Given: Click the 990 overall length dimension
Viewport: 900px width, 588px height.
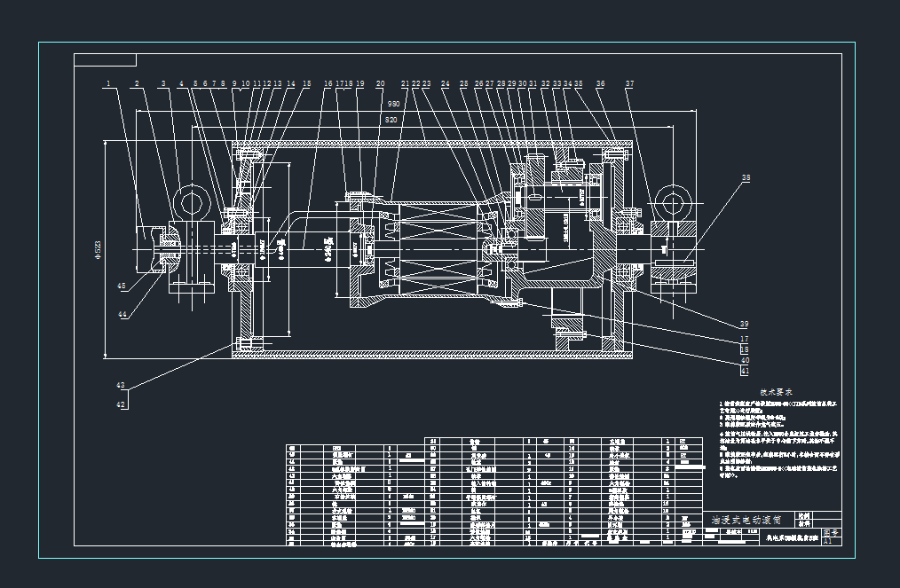Looking at the screenshot, I should pos(392,105).
